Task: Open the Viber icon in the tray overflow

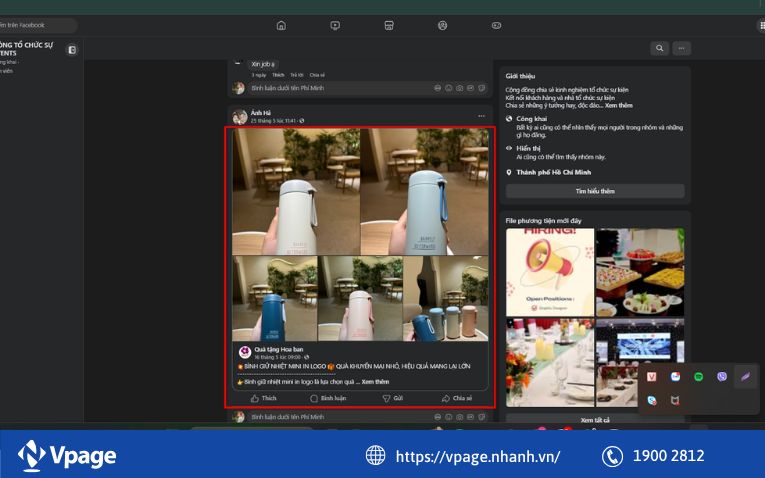Action: pos(722,377)
